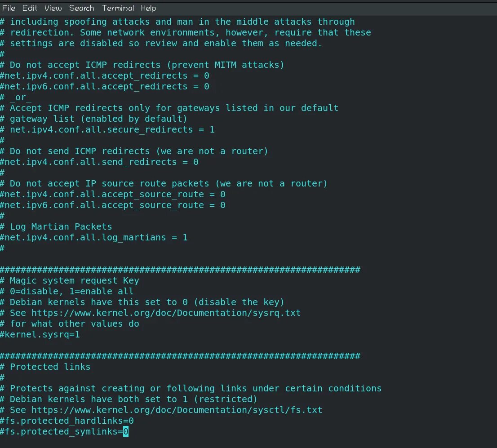The height and width of the screenshot is (448, 497).
Task: Click the net.ipv4.conf.all.secure_redirects = 1 line
Action: tap(111, 129)
